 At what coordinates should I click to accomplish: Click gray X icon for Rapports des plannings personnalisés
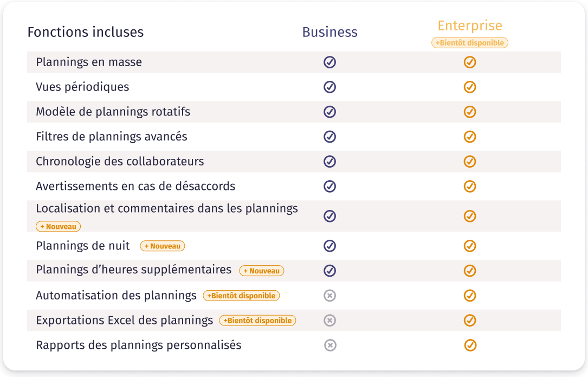tap(330, 345)
